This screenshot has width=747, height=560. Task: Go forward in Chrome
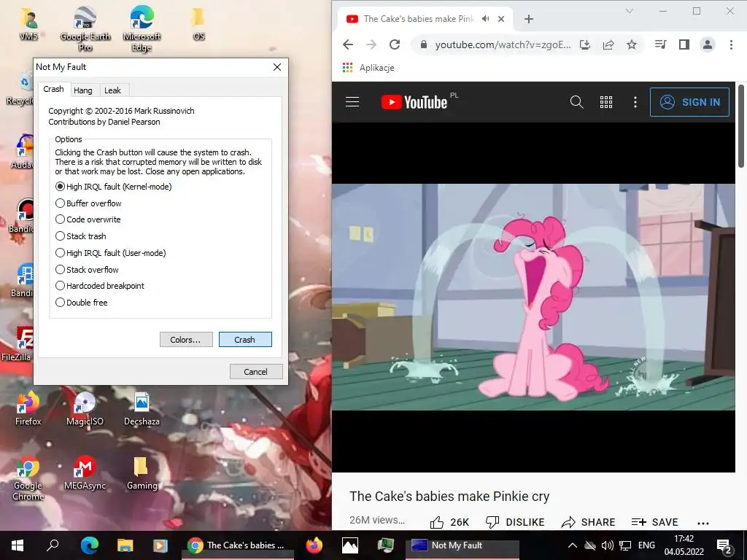pos(371,44)
